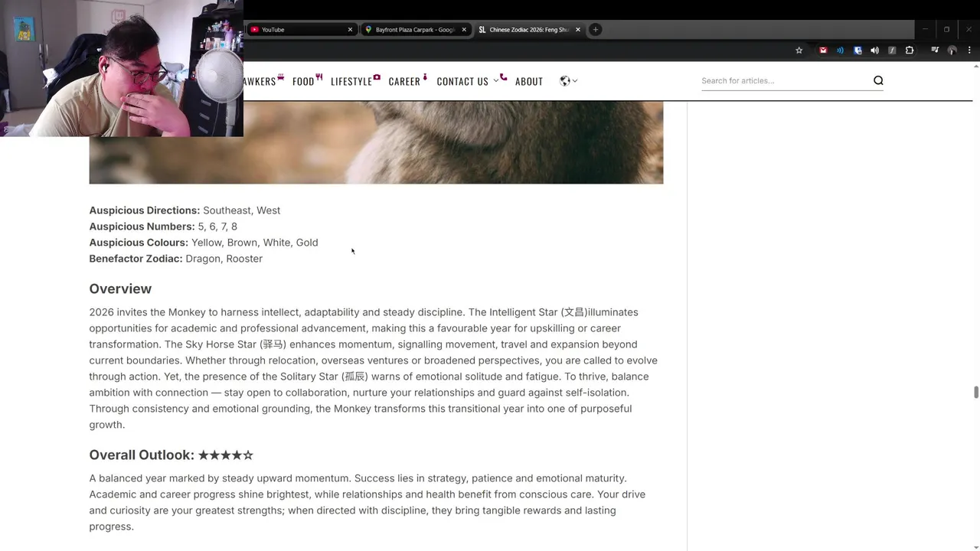The height and width of the screenshot is (551, 980).
Task: Click the speaker volume extension icon
Action: coord(874,51)
